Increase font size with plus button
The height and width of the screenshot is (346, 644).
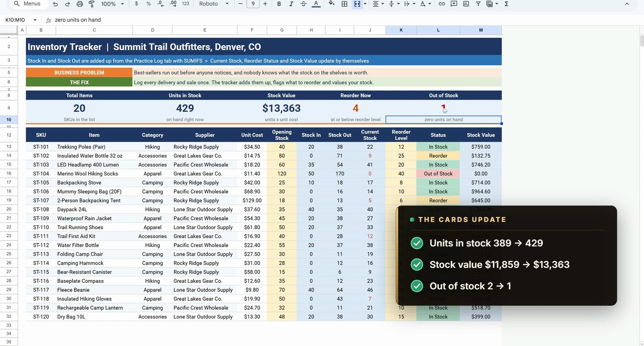[x=265, y=4]
